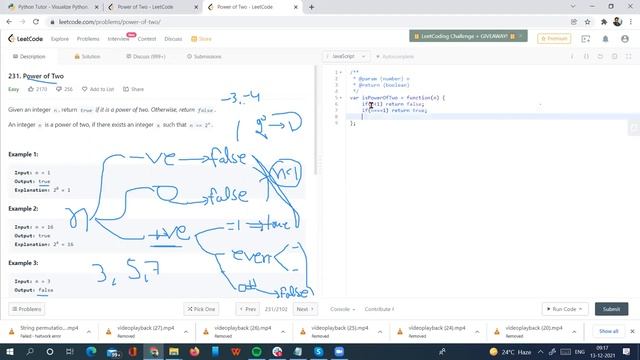
Task: Open the Contest menu item
Action: [147, 39]
